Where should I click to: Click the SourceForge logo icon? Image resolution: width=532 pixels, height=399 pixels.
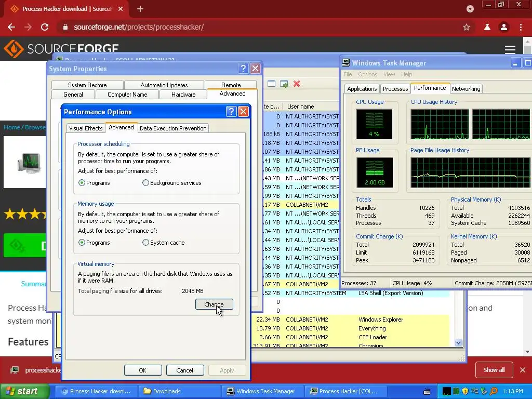pos(14,49)
